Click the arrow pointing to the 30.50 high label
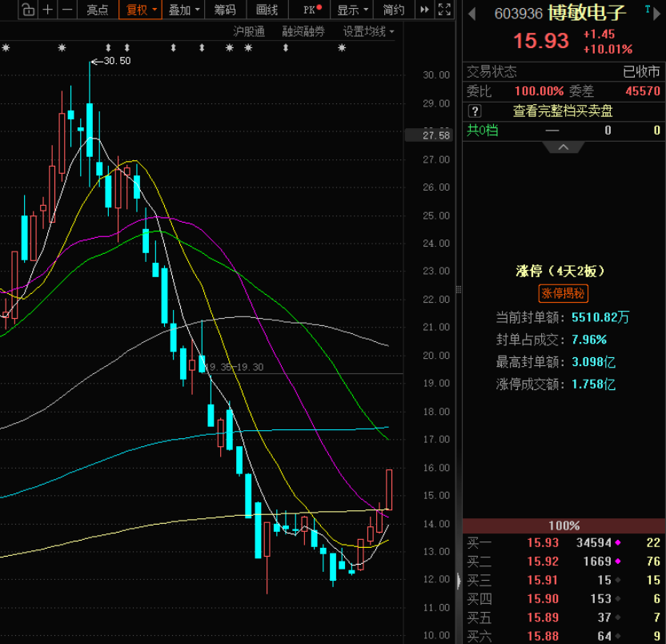Image resolution: width=666 pixels, height=644 pixels. pos(97,62)
